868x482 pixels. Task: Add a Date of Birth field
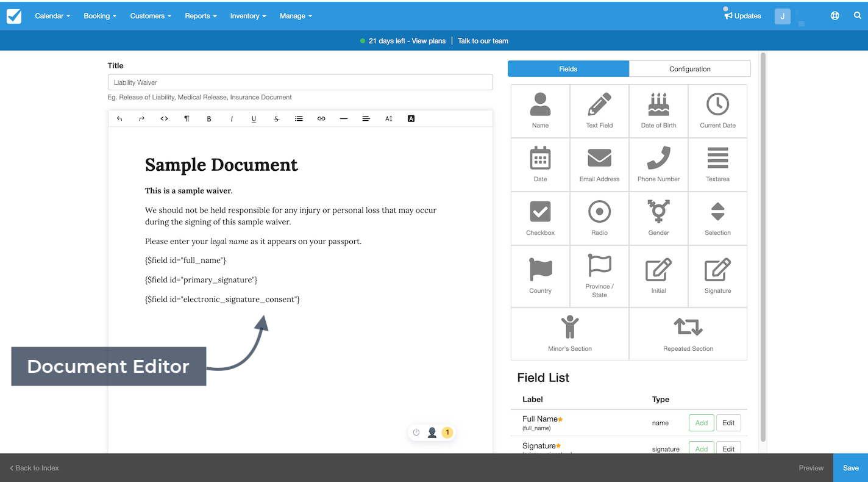tap(658, 111)
